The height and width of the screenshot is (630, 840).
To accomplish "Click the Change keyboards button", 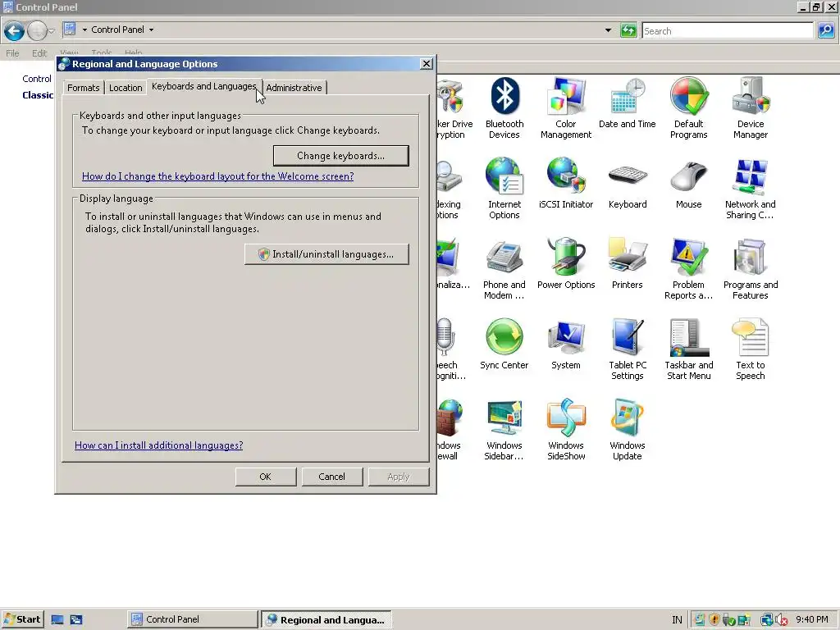I will 340,156.
